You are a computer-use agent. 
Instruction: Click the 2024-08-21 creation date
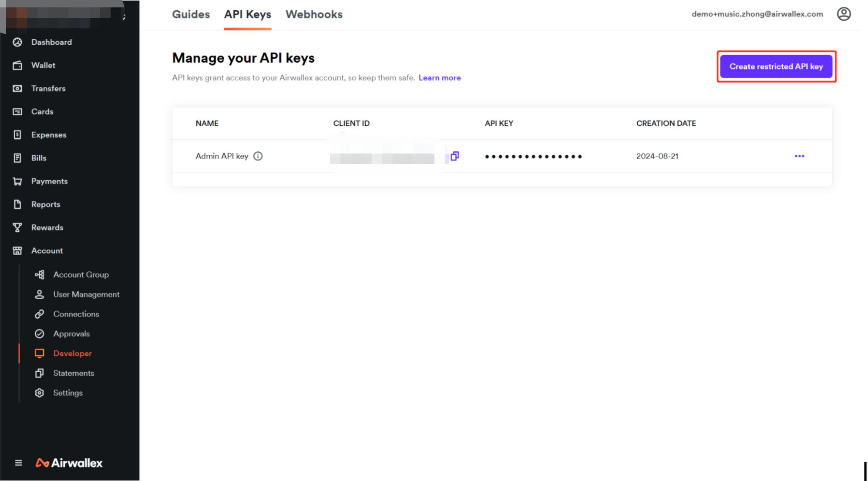(657, 156)
